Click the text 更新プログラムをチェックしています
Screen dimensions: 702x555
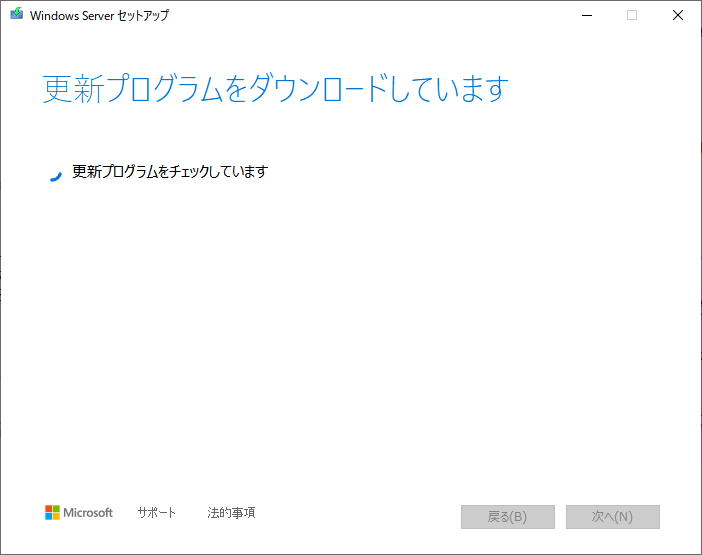[170, 171]
